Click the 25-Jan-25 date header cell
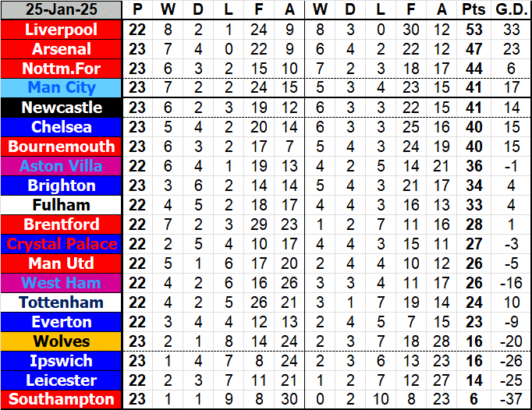532x410 pixels. tap(62, 10)
